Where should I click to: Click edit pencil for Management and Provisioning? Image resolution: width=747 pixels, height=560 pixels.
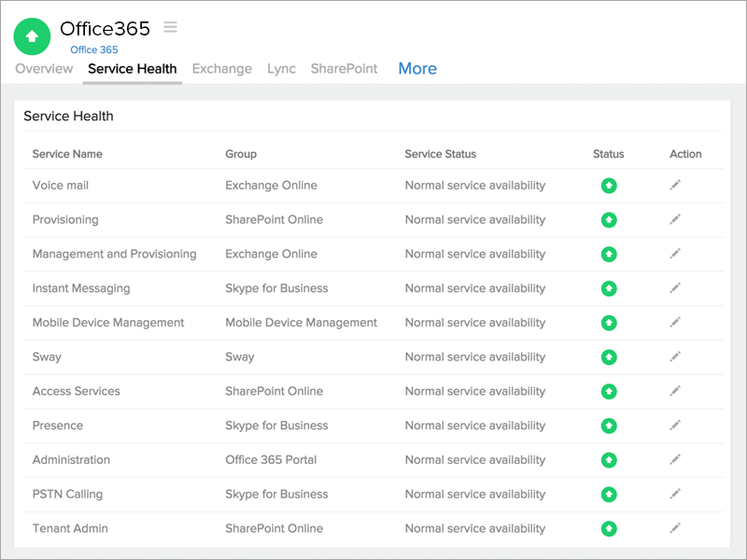click(675, 253)
